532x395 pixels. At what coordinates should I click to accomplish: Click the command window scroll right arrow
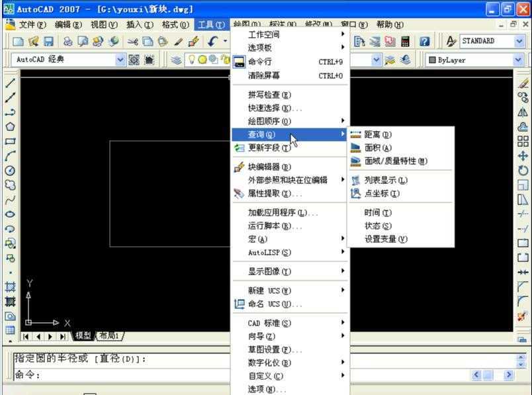508,374
